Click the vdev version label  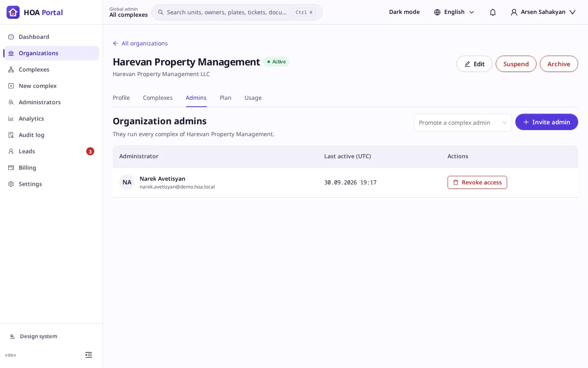pyautogui.click(x=11, y=355)
